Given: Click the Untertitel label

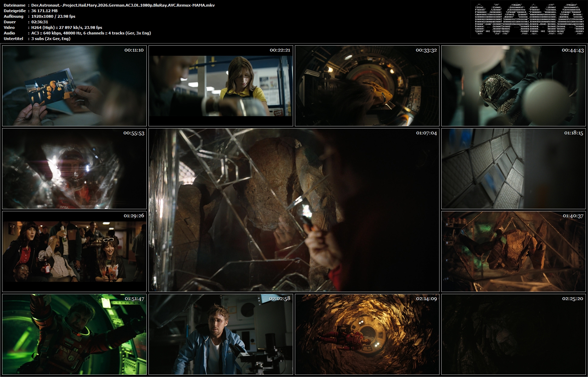Looking at the screenshot, I should [x=13, y=39].
